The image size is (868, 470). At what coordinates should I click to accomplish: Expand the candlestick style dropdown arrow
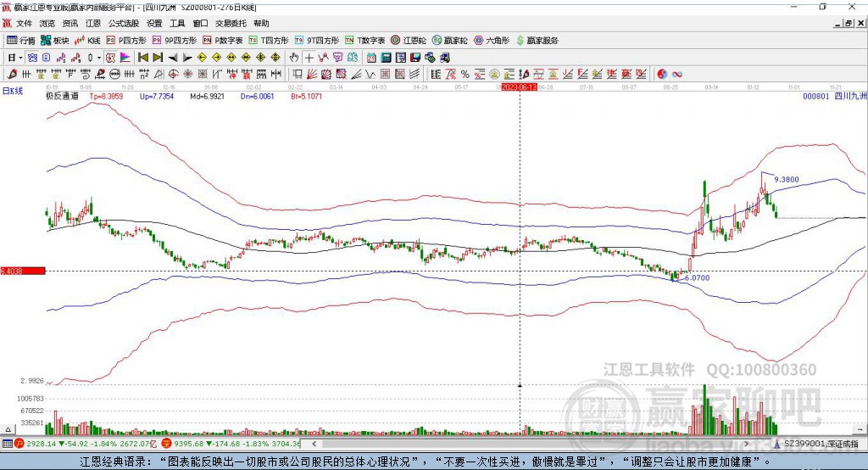[x=99, y=58]
